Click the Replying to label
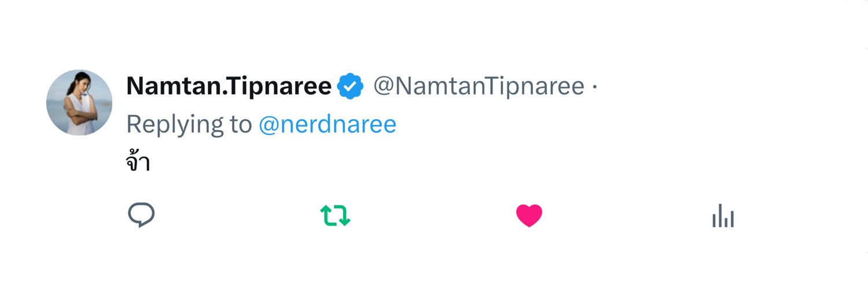 [189, 125]
